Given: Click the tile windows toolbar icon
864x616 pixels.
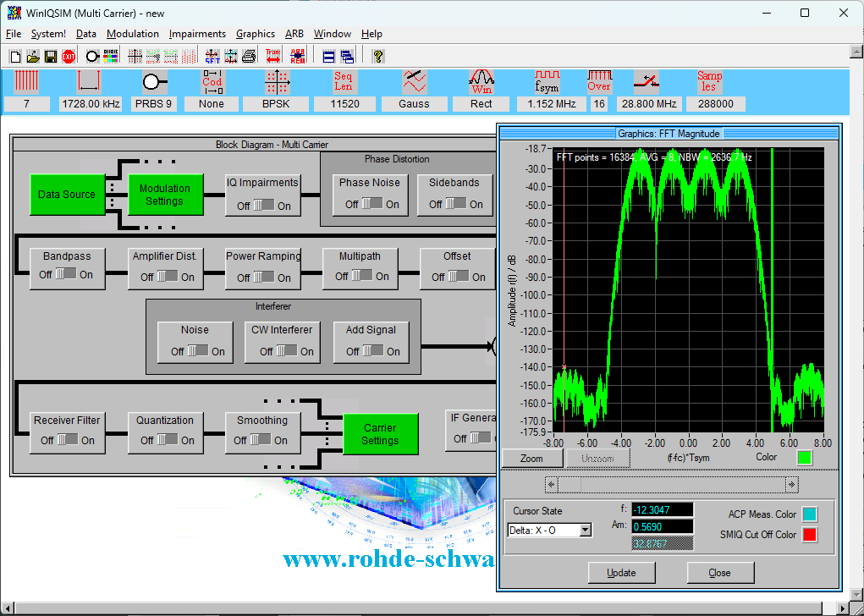Looking at the screenshot, I should 329,56.
